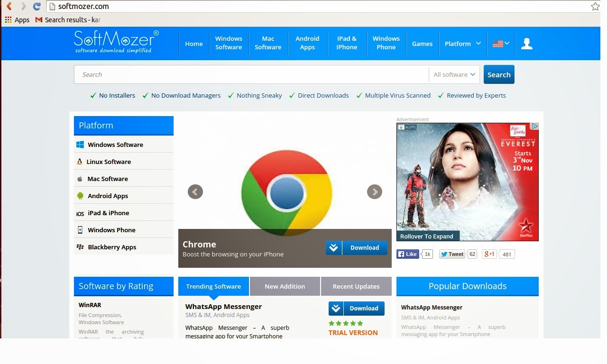The width and height of the screenshot is (607, 364).
Task: Click the Google +1 button
Action: (489, 254)
